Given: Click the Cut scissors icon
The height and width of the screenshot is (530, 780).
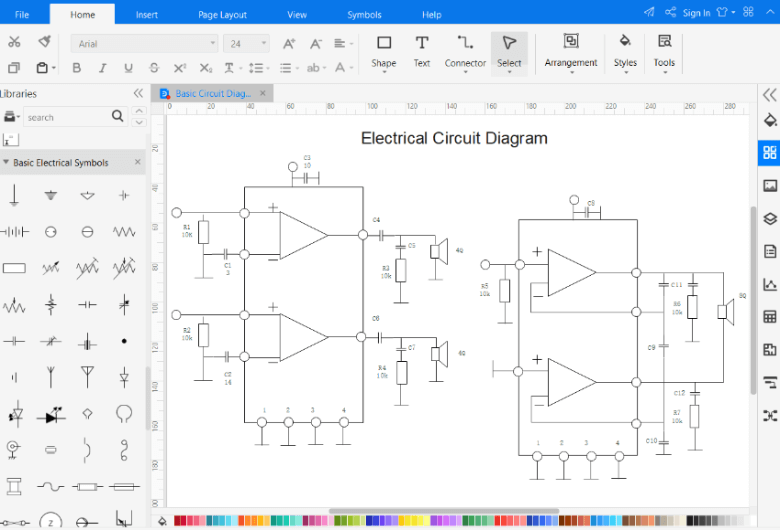Looking at the screenshot, I should [x=14, y=42].
